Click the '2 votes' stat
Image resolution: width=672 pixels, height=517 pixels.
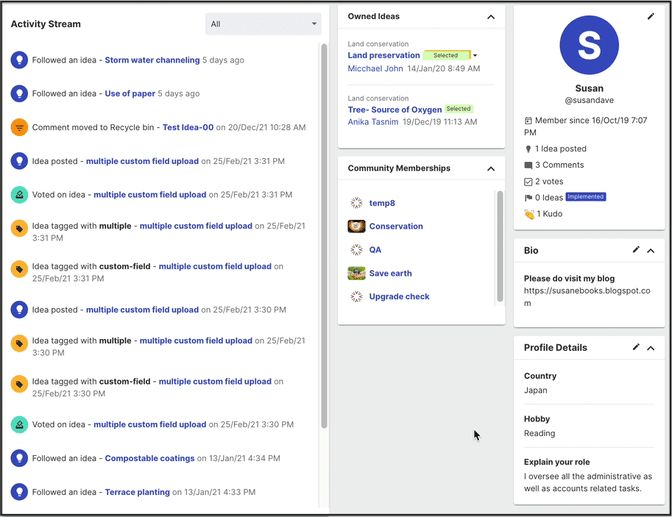point(549,181)
